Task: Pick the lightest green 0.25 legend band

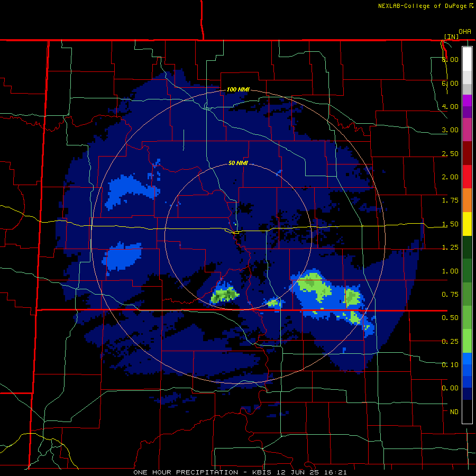Action: tap(467, 341)
